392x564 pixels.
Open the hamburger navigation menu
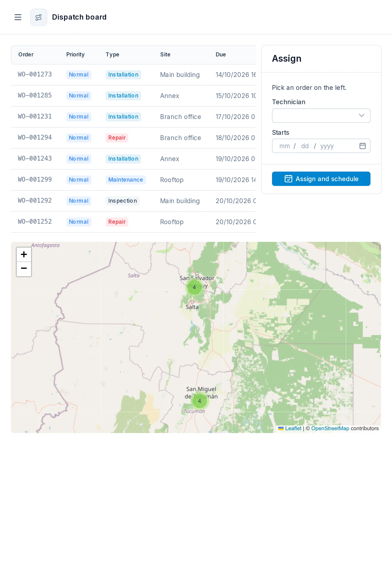[18, 17]
